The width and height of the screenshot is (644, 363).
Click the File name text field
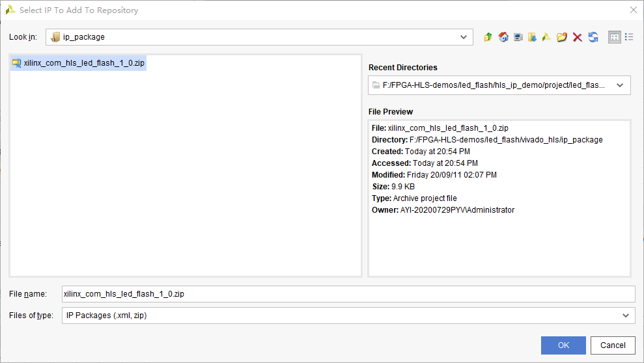pyautogui.click(x=348, y=294)
